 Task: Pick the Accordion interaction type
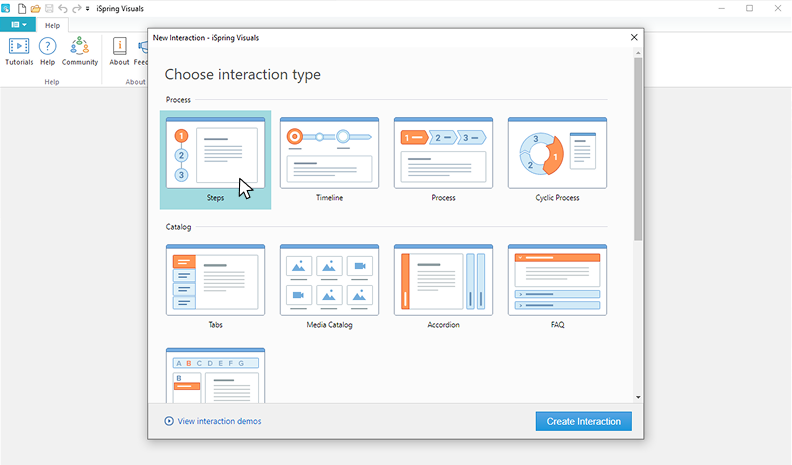[443, 280]
